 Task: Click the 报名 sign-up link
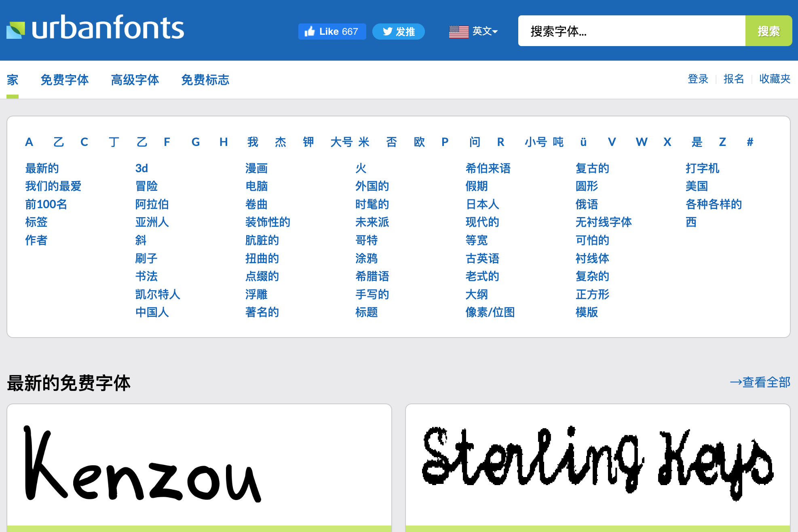734,79
